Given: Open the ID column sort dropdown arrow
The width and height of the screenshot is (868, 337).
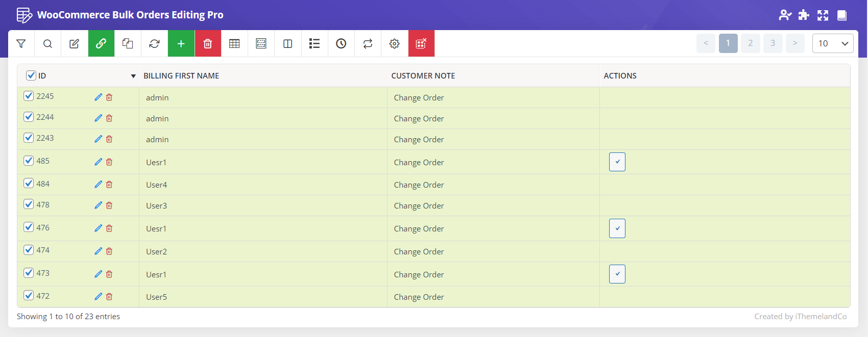Looking at the screenshot, I should [133, 76].
